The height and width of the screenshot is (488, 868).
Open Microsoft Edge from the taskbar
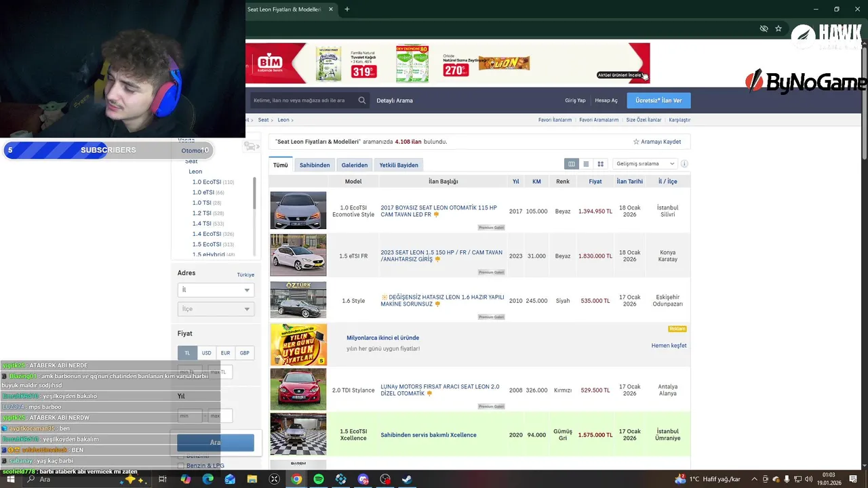click(x=208, y=479)
